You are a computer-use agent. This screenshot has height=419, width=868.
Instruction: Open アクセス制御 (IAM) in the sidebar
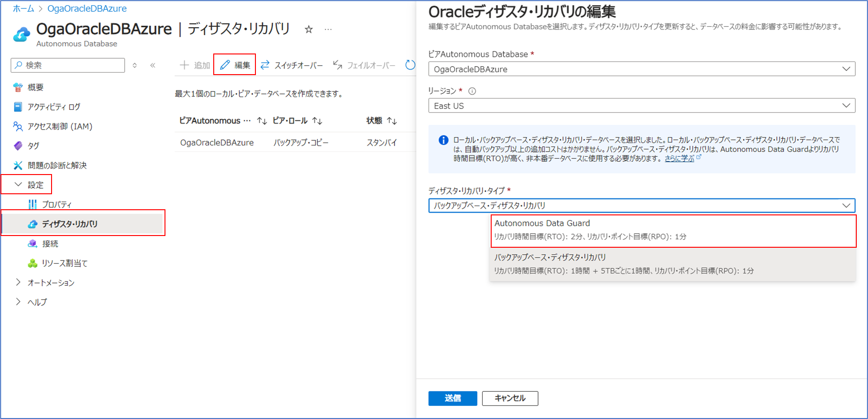coord(60,126)
